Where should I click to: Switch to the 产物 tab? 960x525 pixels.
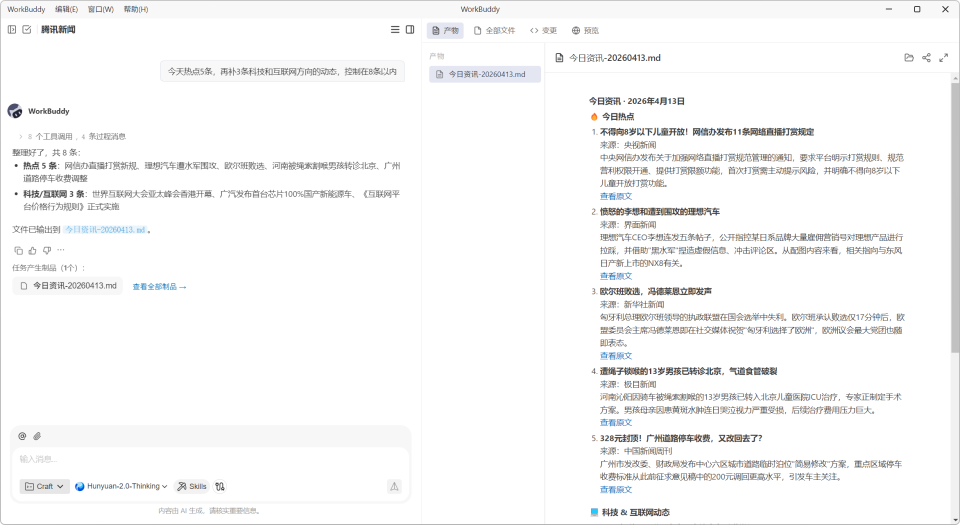click(445, 30)
